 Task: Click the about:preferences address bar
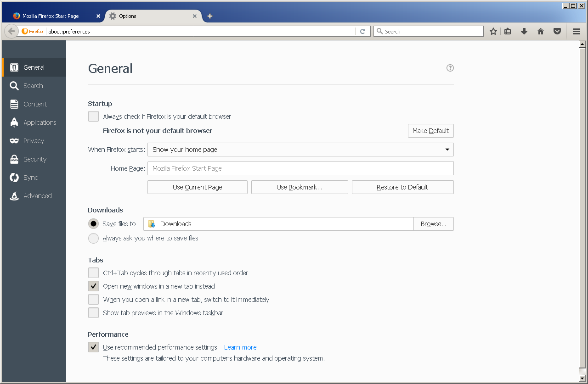click(201, 31)
